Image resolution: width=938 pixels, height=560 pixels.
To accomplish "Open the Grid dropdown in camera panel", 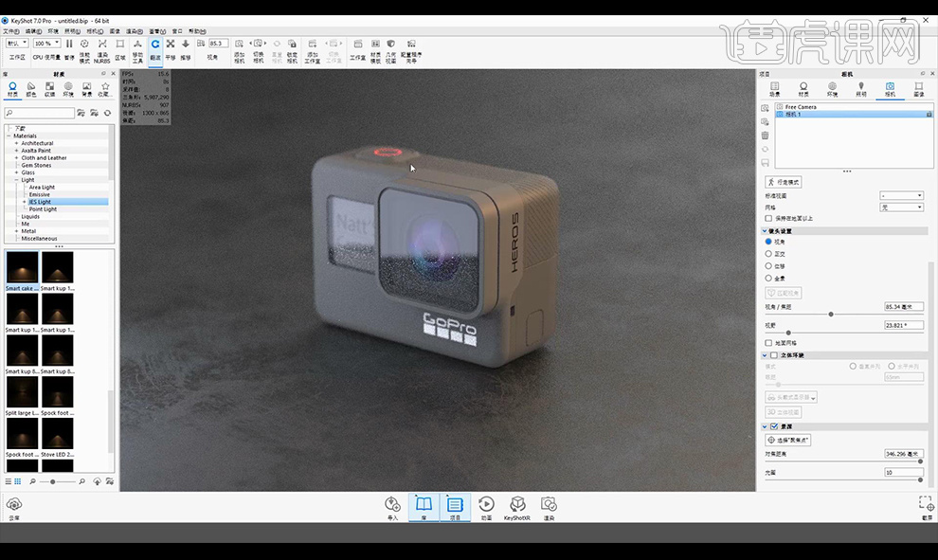I will tap(901, 207).
